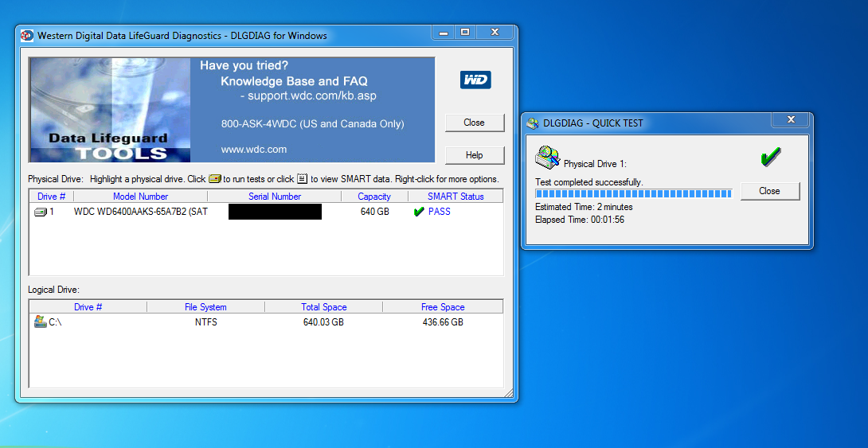Click the run tests icon in instructions
This screenshot has width=868, height=448.
[x=215, y=179]
